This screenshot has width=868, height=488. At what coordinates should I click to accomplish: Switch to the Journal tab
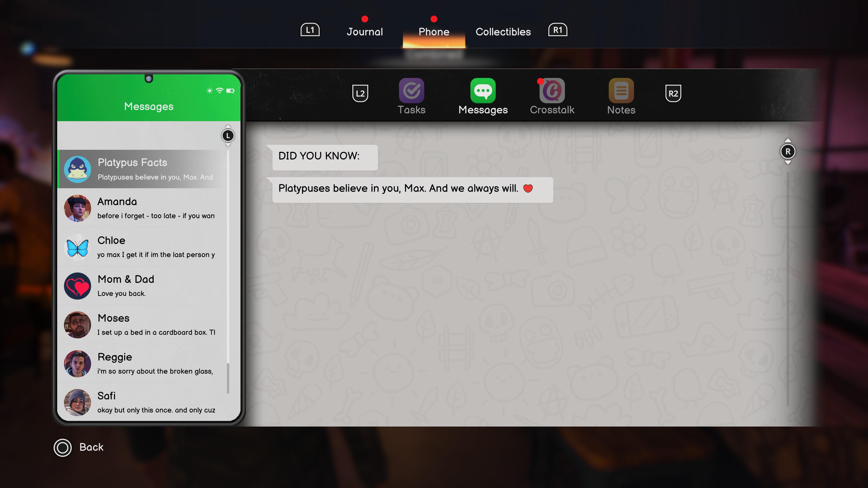(x=365, y=32)
